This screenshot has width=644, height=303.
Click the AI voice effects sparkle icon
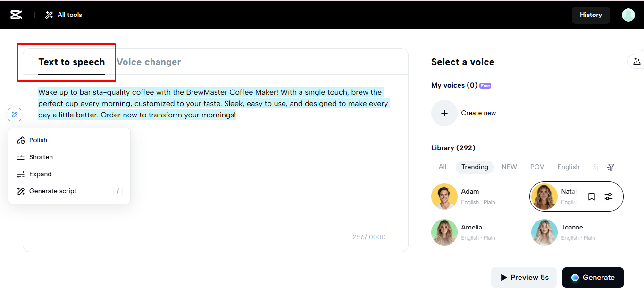pyautogui.click(x=637, y=61)
